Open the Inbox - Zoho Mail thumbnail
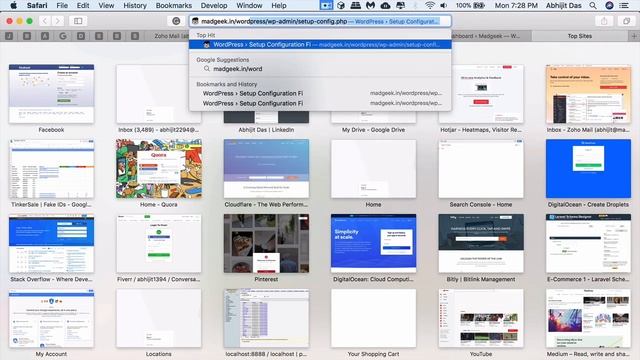 pos(588,93)
